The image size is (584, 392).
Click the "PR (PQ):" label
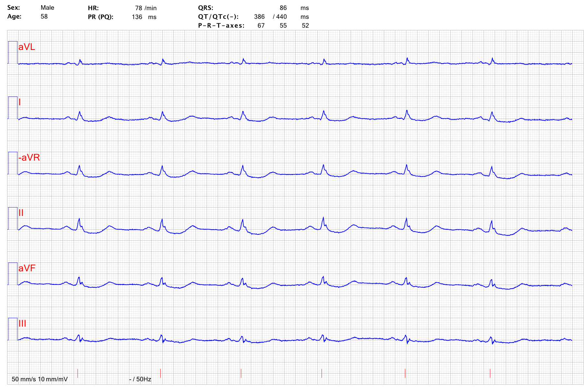[x=101, y=17]
